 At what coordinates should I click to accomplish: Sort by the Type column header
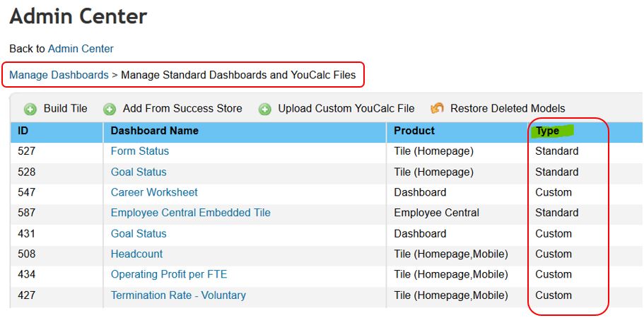[547, 131]
